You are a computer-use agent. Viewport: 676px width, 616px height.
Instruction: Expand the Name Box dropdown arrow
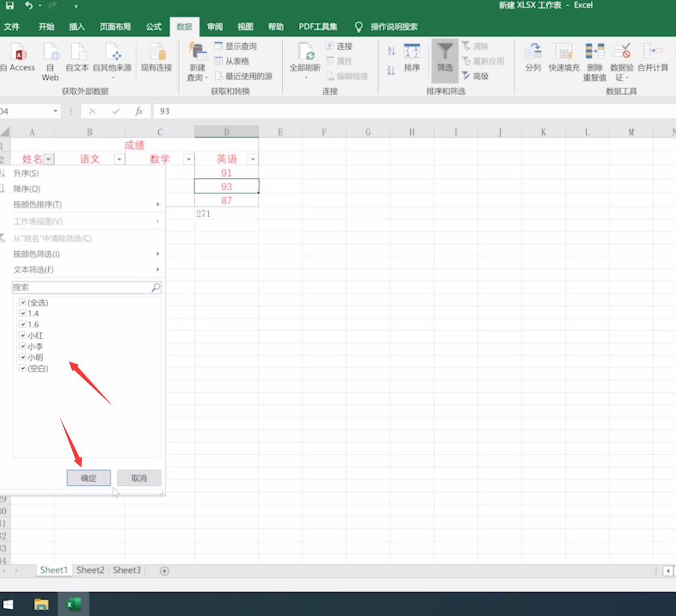(55, 111)
